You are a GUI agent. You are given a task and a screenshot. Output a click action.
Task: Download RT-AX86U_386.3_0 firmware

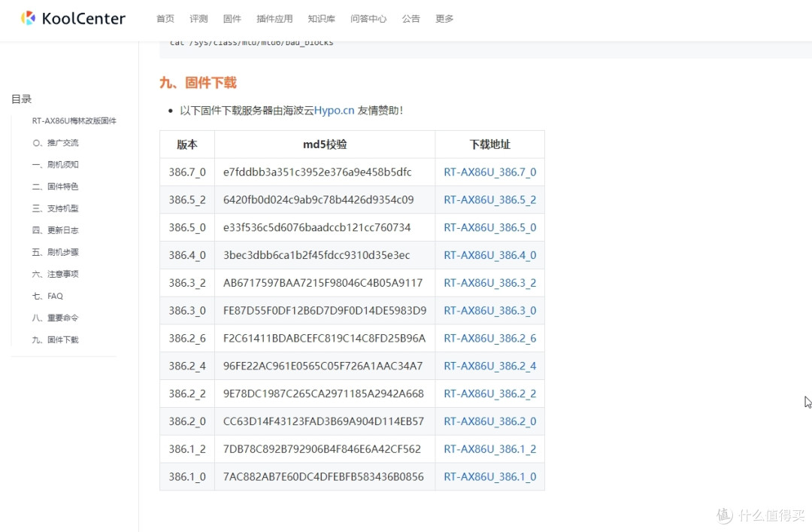(x=490, y=311)
